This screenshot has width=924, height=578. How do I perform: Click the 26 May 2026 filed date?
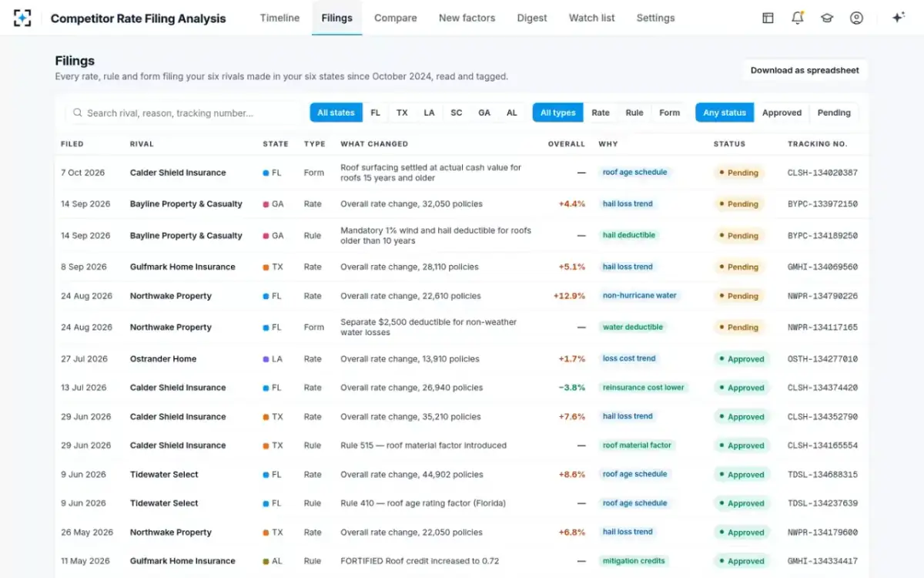pyautogui.click(x=87, y=533)
